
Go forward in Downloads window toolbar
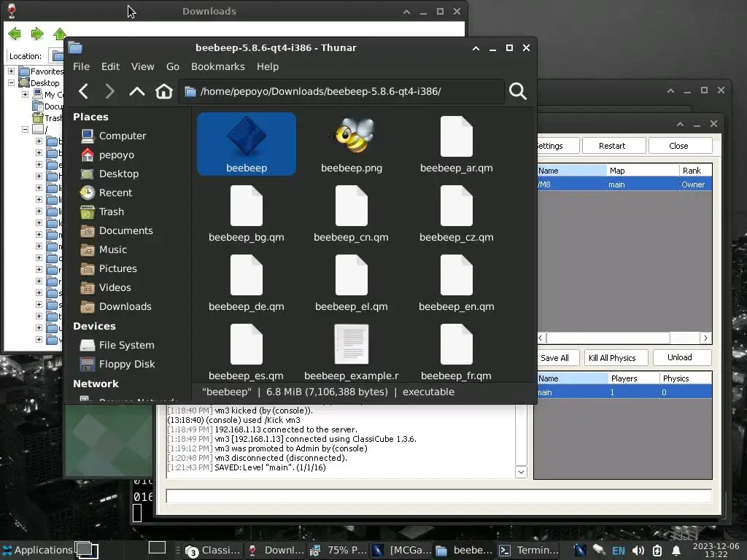(37, 34)
